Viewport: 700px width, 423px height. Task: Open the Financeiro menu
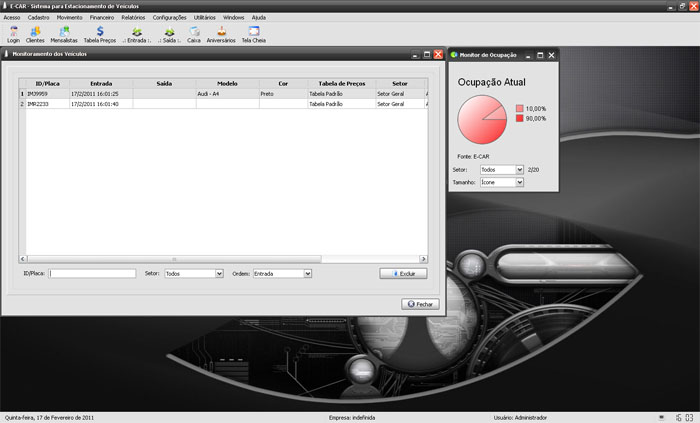pos(101,18)
